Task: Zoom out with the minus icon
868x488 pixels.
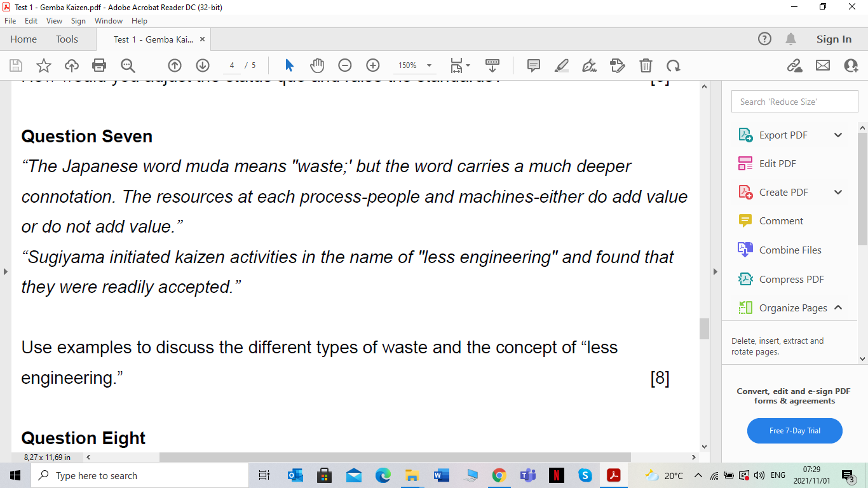Action: coord(344,65)
